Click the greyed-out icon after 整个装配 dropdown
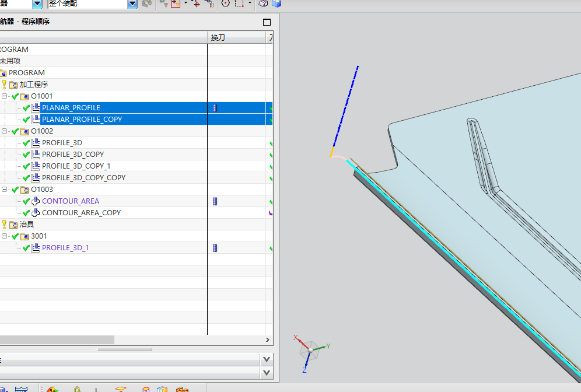 (x=147, y=3)
